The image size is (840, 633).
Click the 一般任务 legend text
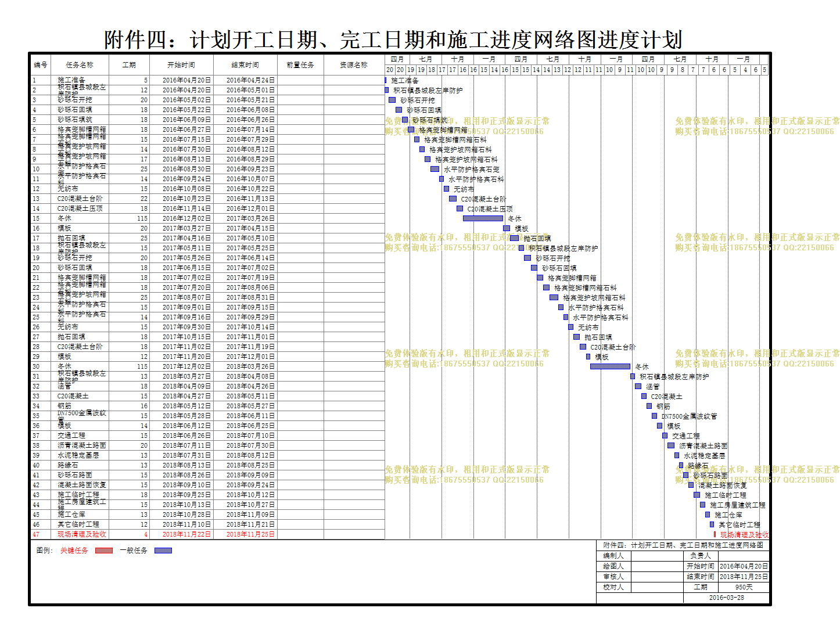pos(134,551)
